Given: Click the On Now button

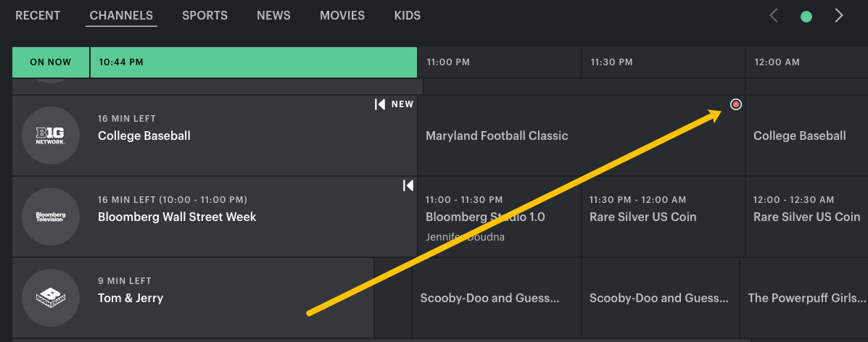Looking at the screenshot, I should click(51, 62).
